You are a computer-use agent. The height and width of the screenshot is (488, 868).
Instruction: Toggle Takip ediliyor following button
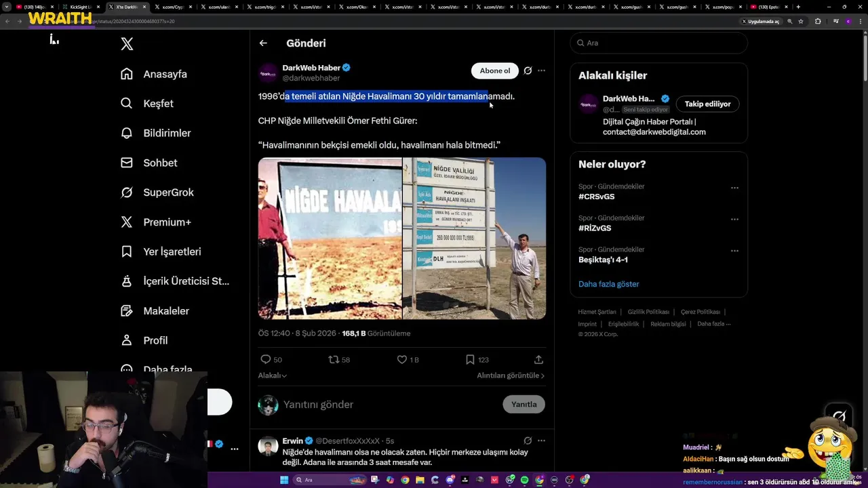point(707,104)
